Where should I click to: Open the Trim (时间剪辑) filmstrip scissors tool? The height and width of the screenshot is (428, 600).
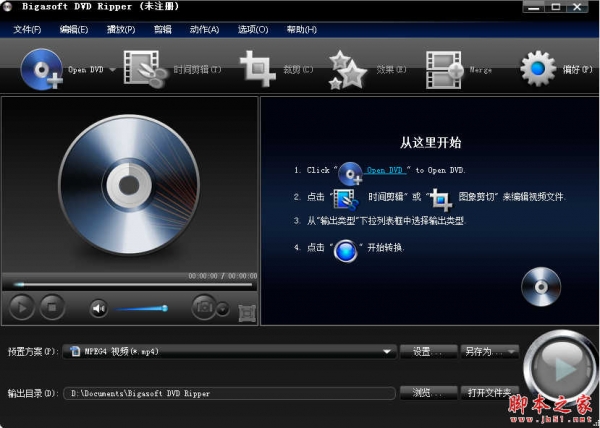(145, 69)
